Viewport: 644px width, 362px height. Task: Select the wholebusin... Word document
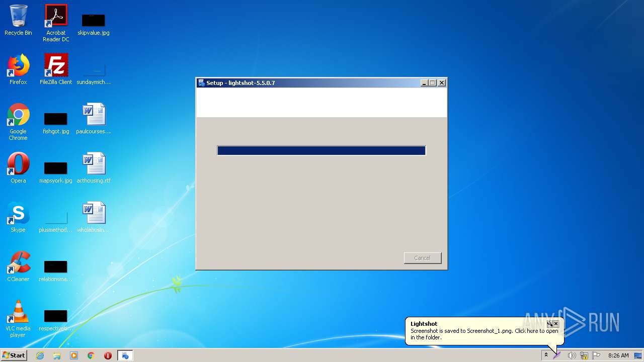tap(94, 217)
